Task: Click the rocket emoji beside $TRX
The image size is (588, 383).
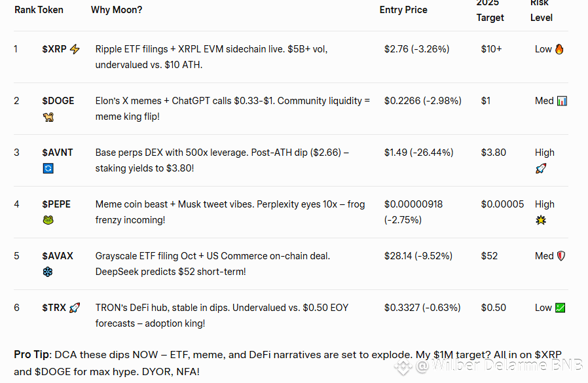Action: pos(75,308)
